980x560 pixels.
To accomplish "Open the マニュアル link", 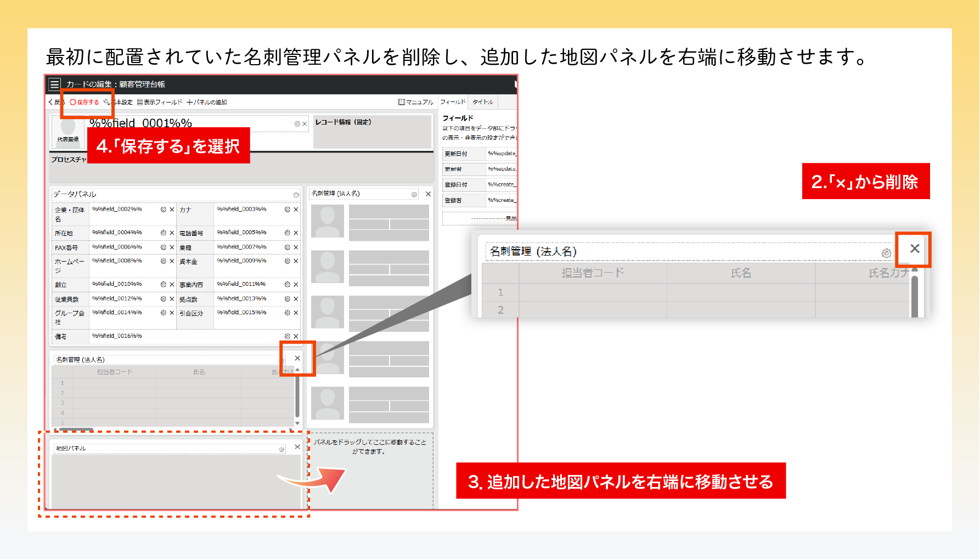I will (x=416, y=103).
